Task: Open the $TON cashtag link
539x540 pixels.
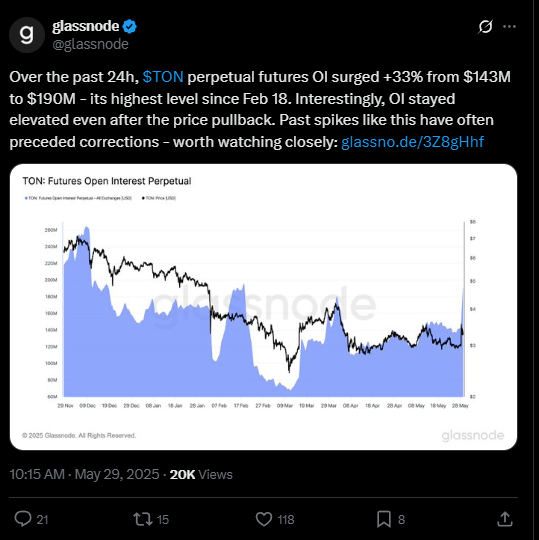Action: point(163,77)
